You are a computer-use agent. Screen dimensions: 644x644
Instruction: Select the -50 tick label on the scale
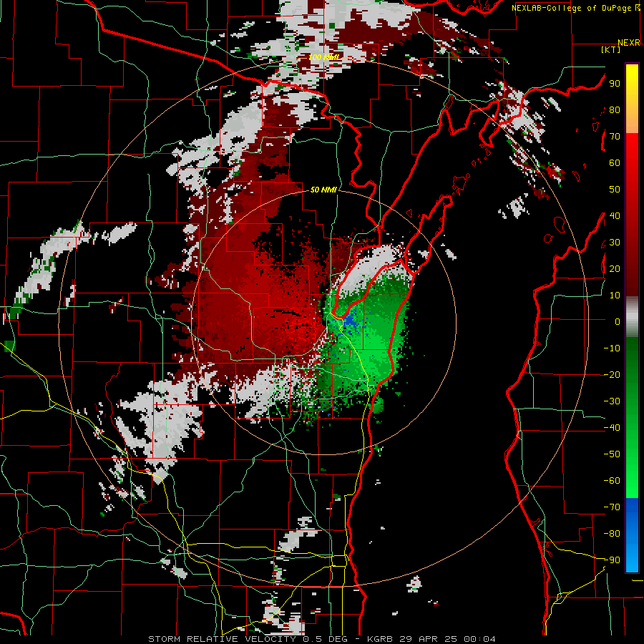point(612,454)
